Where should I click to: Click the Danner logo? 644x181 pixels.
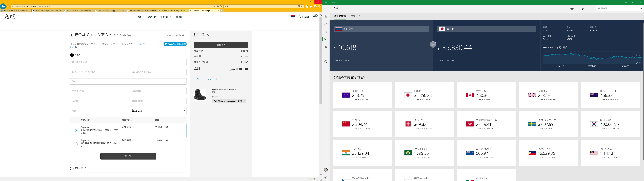click(x=10, y=17)
